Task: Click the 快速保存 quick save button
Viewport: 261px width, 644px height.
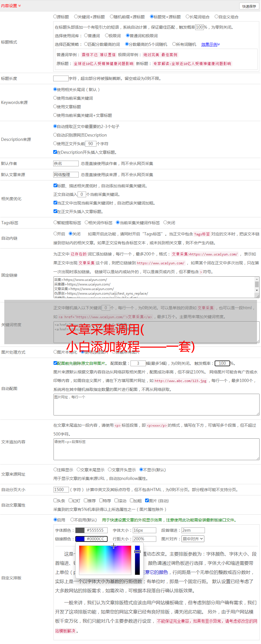Action: coord(249,6)
